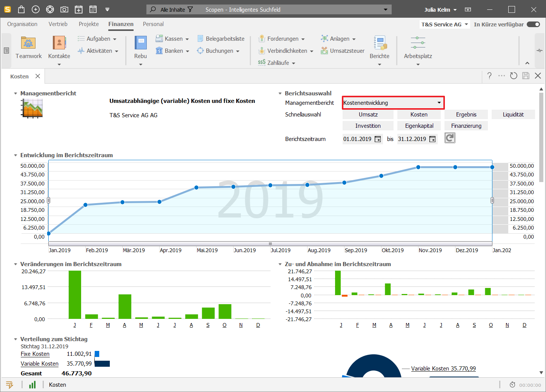Click the Investition quick selection button
Viewport: 546px width, 392px height.
coord(368,126)
